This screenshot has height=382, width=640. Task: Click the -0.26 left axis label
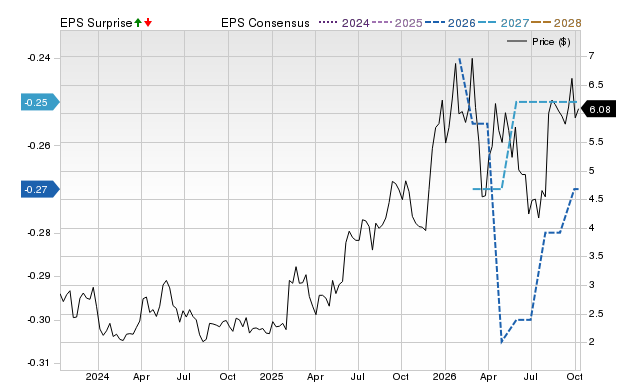(39, 146)
